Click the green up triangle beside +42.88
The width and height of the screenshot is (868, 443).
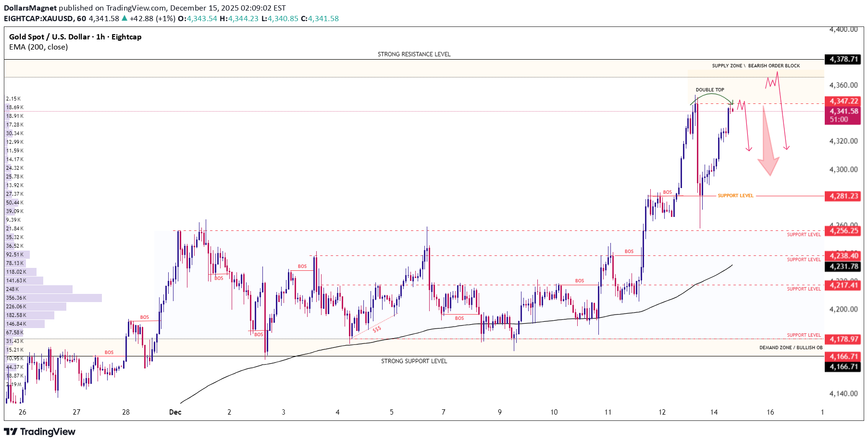coord(124,19)
